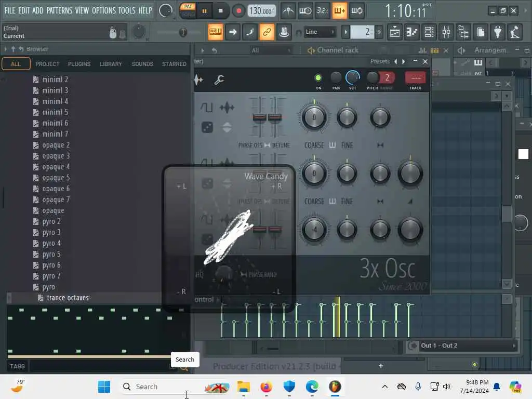The image size is (532, 399).
Task: Open the Playlist view icon
Action: (x=395, y=32)
